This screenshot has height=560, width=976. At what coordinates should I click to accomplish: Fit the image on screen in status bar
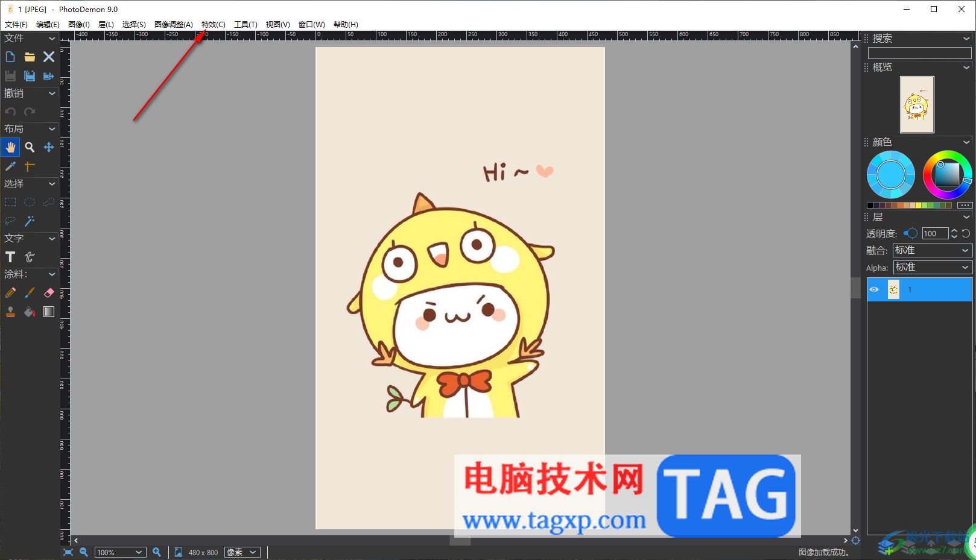[x=68, y=552]
